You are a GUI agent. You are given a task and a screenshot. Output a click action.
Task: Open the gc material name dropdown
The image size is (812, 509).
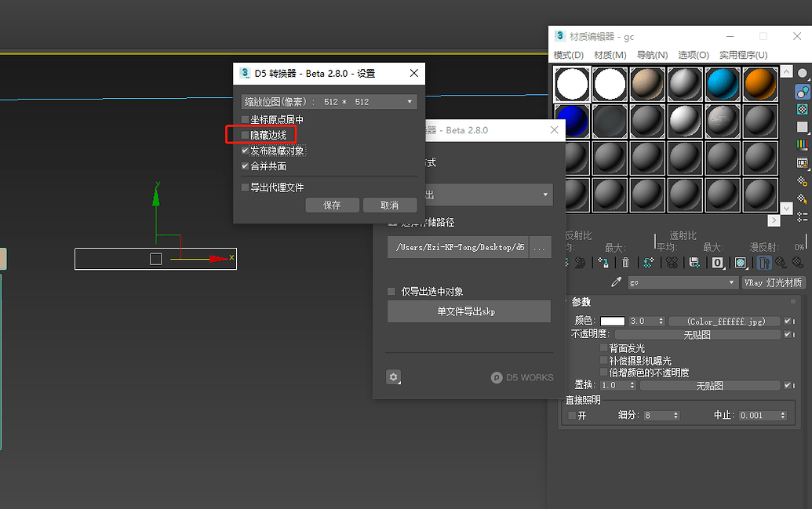tap(732, 282)
